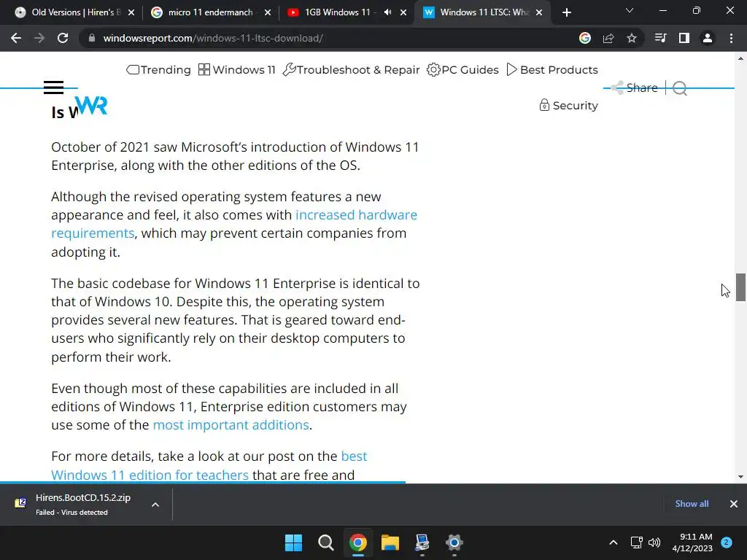Show hidden system tray icons
The image size is (747, 560).
click(614, 542)
